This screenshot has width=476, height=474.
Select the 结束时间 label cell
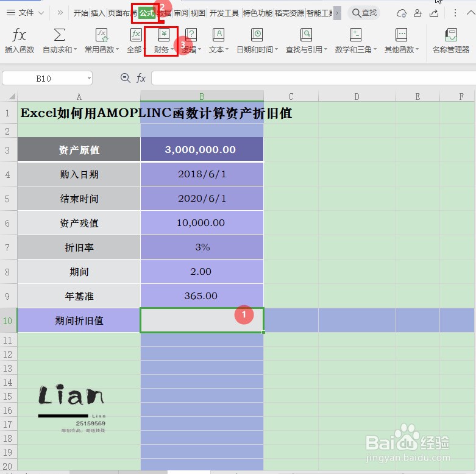[79, 199]
